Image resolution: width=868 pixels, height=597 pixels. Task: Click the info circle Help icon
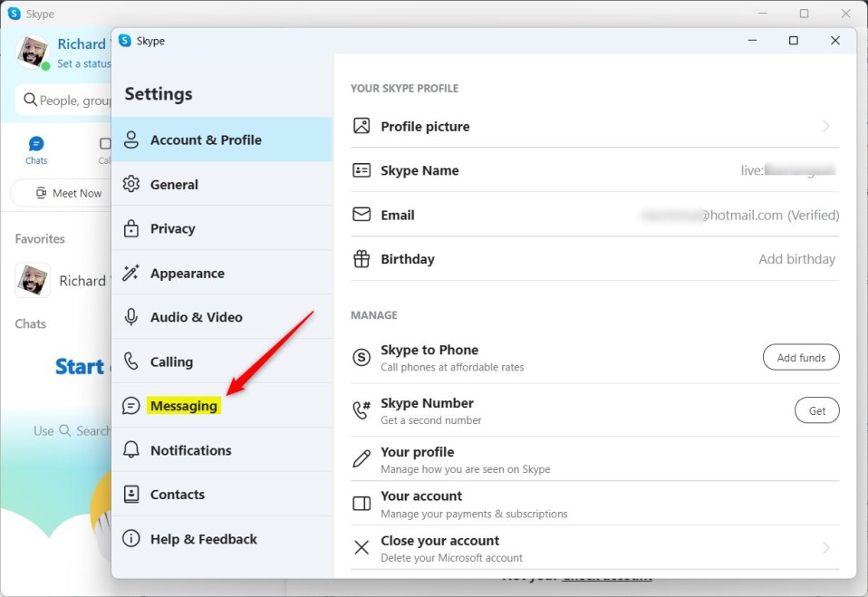[x=131, y=538]
